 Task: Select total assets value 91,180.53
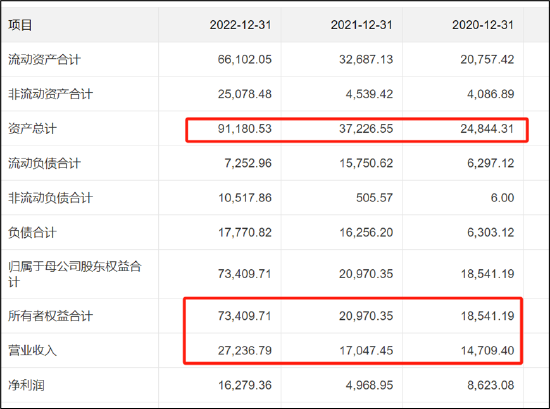click(x=244, y=129)
